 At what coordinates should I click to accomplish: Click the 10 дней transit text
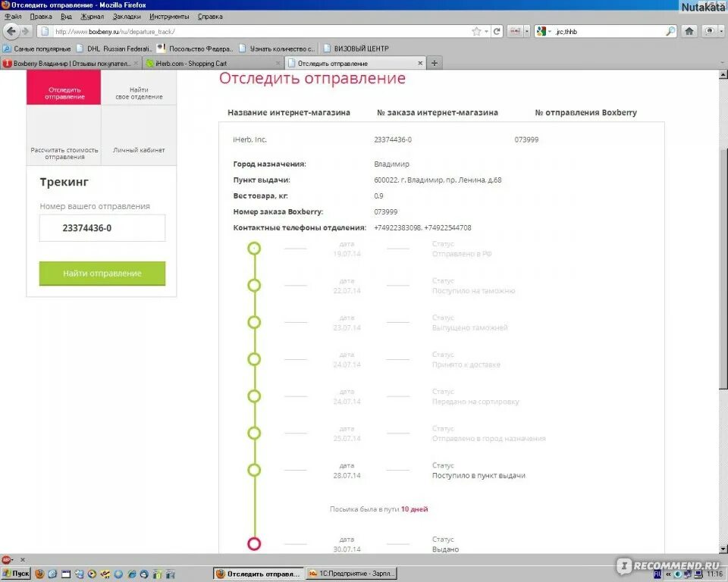point(414,509)
